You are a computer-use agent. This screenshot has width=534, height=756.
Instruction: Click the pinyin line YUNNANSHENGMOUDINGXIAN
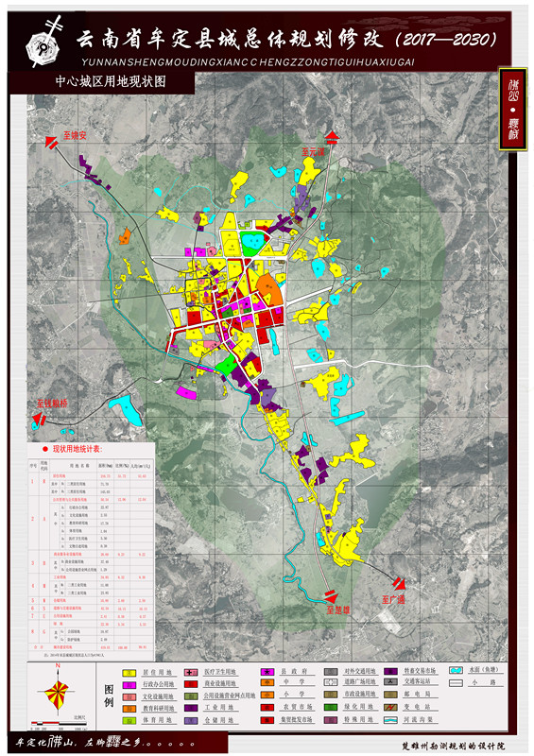[248, 62]
